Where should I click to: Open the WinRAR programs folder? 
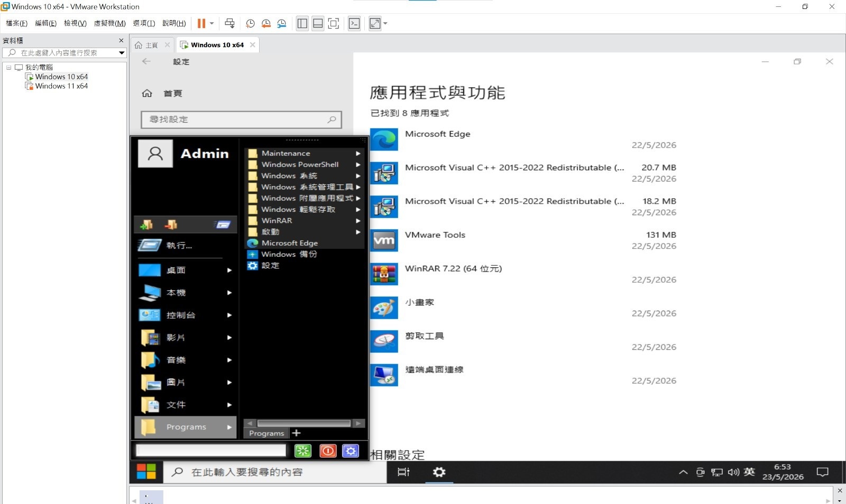point(305,220)
